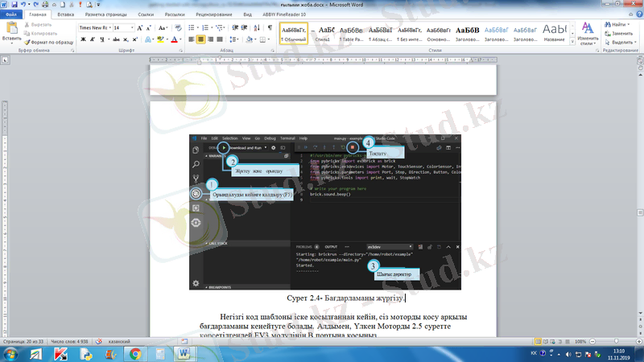
Task: Apply a bulleted list
Action: click(192, 28)
